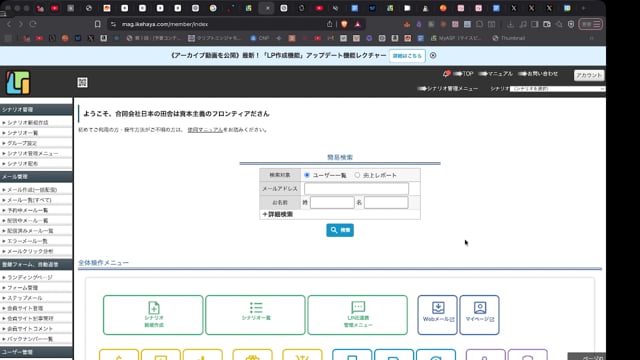
Task: Open シナリオ管理メニュー in the header
Action: [x=448, y=89]
